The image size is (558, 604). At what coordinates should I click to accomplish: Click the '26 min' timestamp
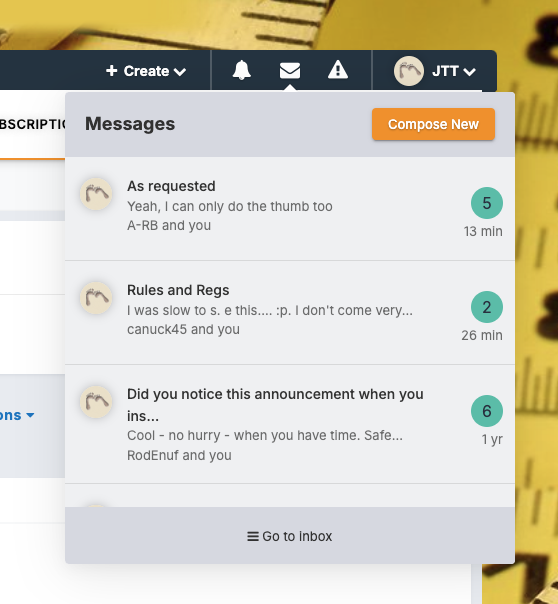(482, 335)
